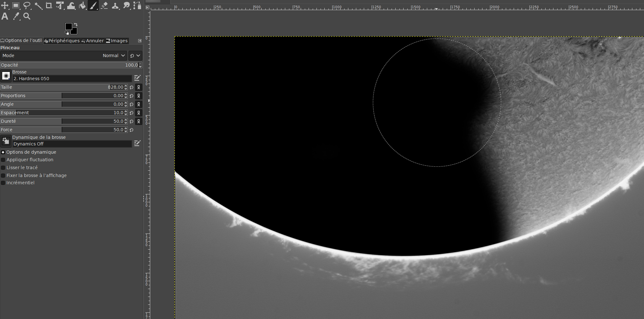Enable Lisser le tracé checkbox
Image resolution: width=644 pixels, height=319 pixels.
click(x=3, y=168)
